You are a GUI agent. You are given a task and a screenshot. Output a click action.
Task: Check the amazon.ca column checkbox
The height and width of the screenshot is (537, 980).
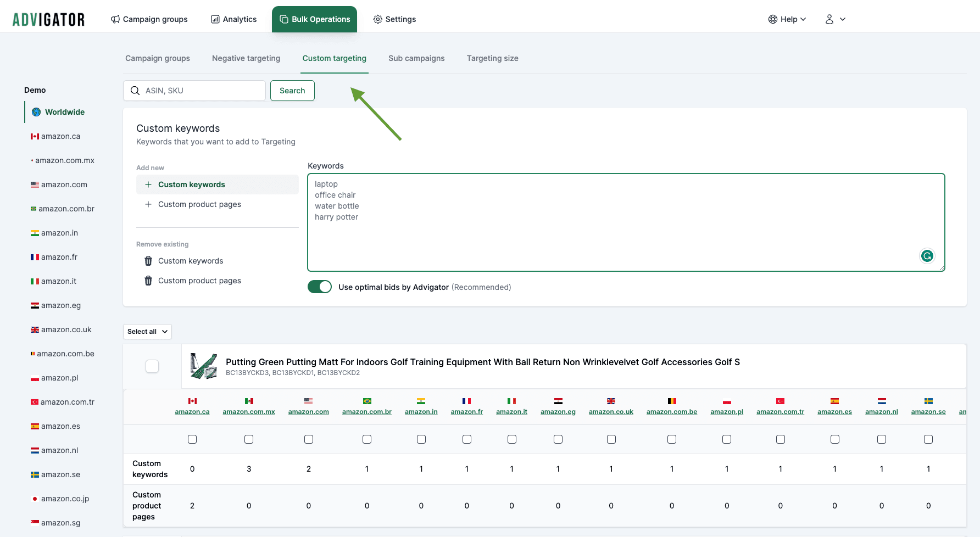(192, 439)
